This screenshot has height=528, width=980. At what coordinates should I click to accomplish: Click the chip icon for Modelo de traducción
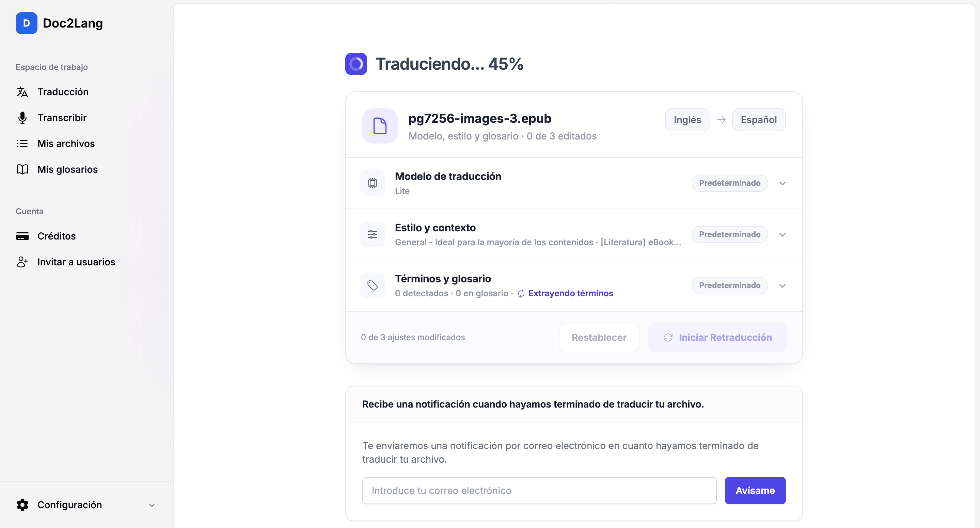point(373,183)
